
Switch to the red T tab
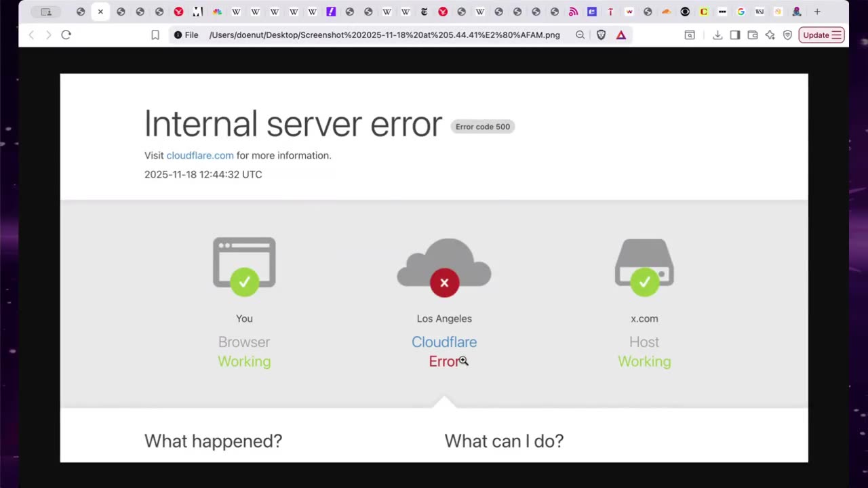pos(610,12)
